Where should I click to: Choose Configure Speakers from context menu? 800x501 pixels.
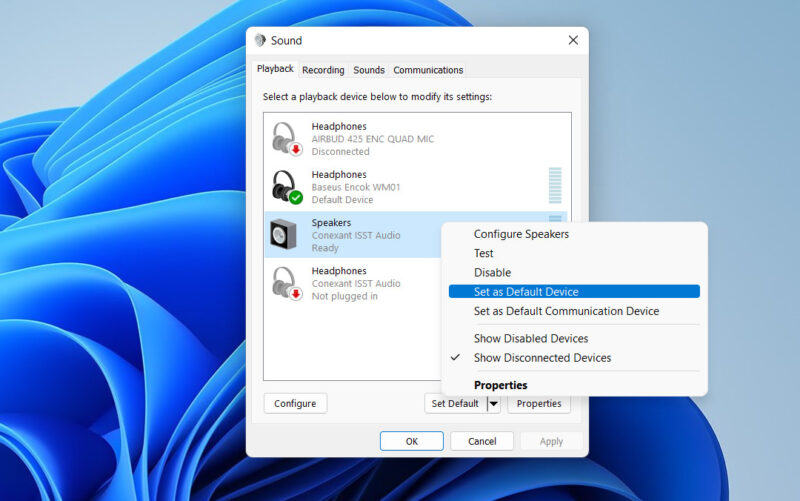(521, 234)
